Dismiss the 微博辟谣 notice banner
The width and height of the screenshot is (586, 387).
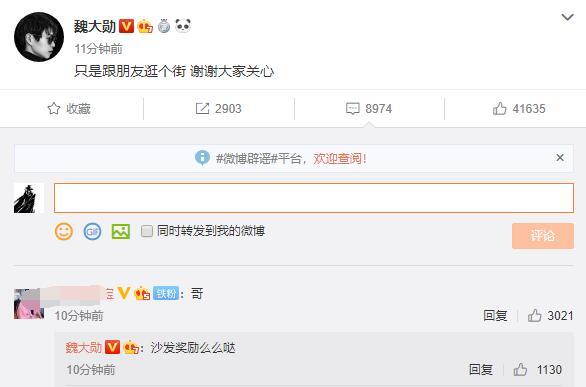(x=560, y=158)
